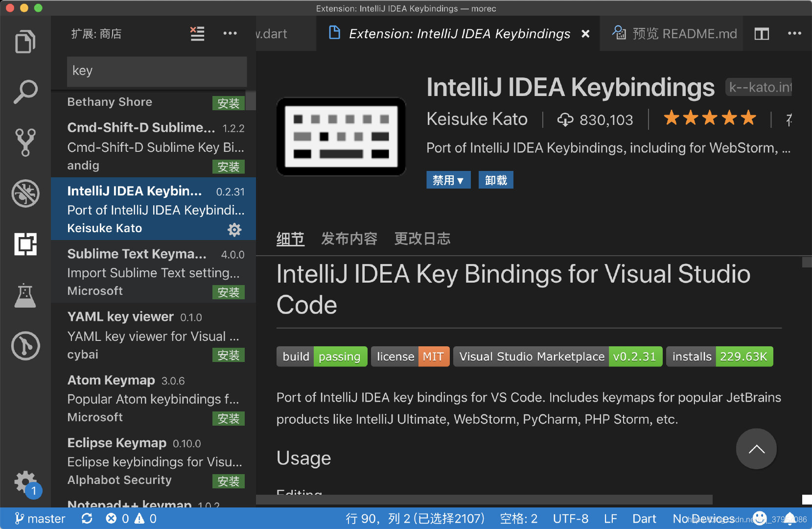Click the scroll-to-top arrow button
Image resolution: width=812 pixels, height=529 pixels.
tap(756, 449)
